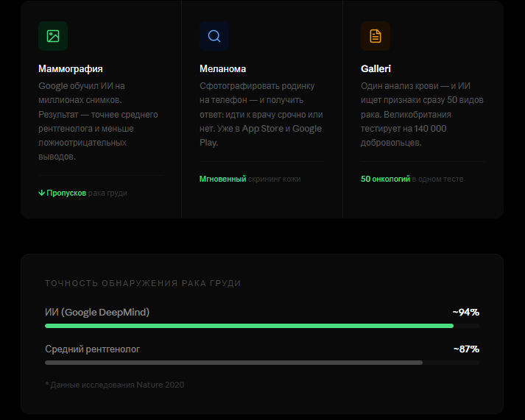
Task: Click the 'Средний рентгенолог' label
Action: (93, 349)
